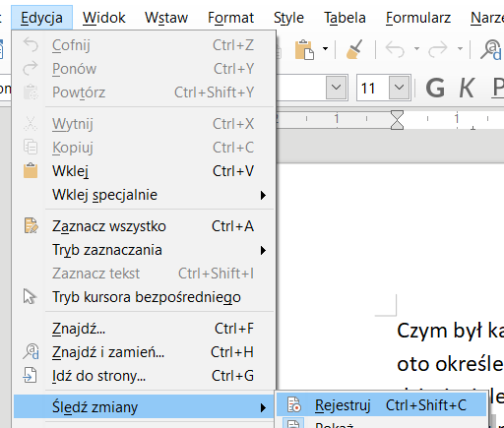This screenshot has height=428, width=504.
Task: Click the ruler indent hourglass marker
Action: [397, 120]
